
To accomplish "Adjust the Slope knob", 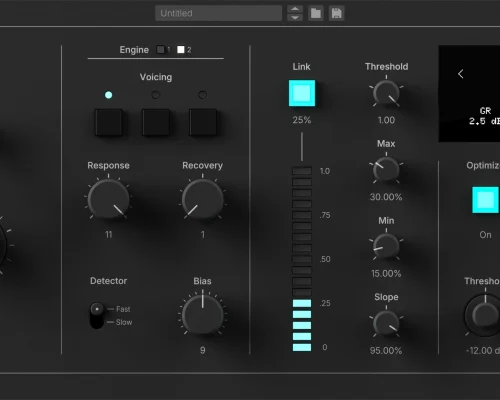I will point(386,323).
